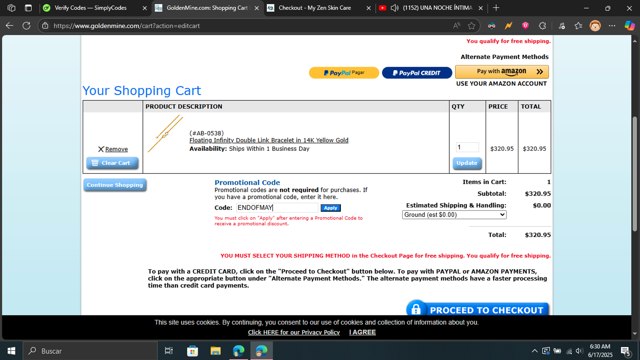
Task: Click the address bar URL
Action: (x=127, y=26)
